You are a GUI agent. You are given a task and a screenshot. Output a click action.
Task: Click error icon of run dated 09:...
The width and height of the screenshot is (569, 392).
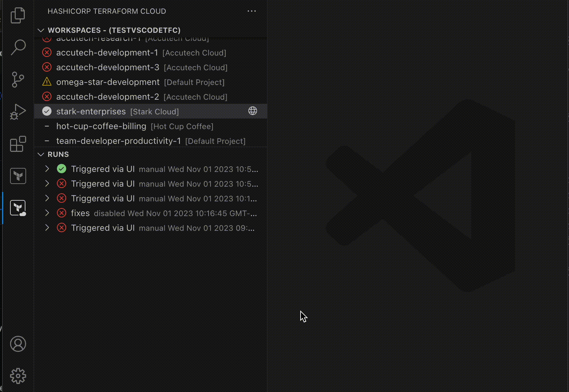[62, 227]
